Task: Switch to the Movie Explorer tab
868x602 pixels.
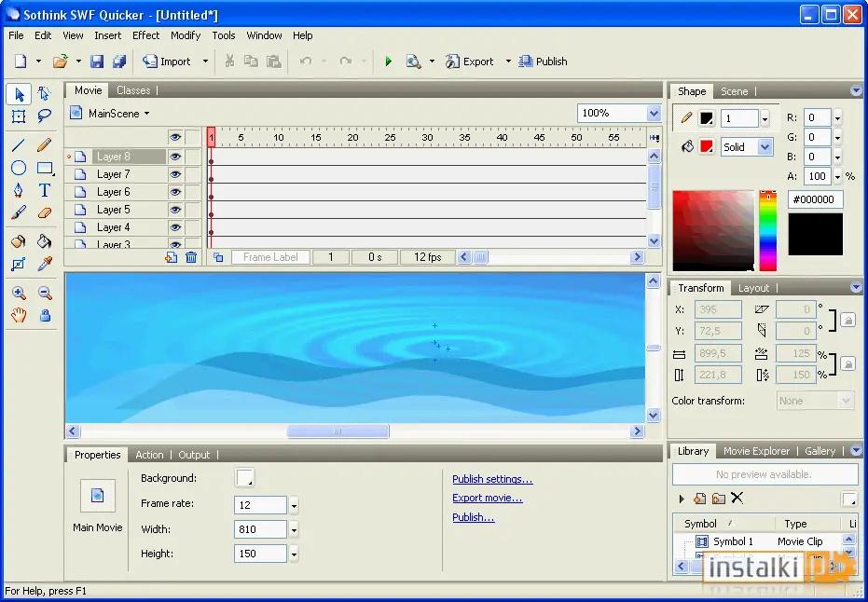Action: (x=756, y=451)
